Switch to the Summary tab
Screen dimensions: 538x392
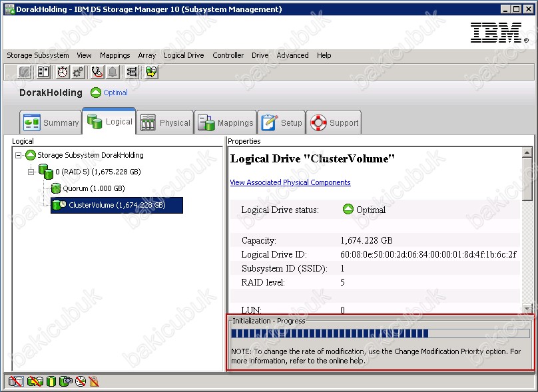(x=51, y=122)
